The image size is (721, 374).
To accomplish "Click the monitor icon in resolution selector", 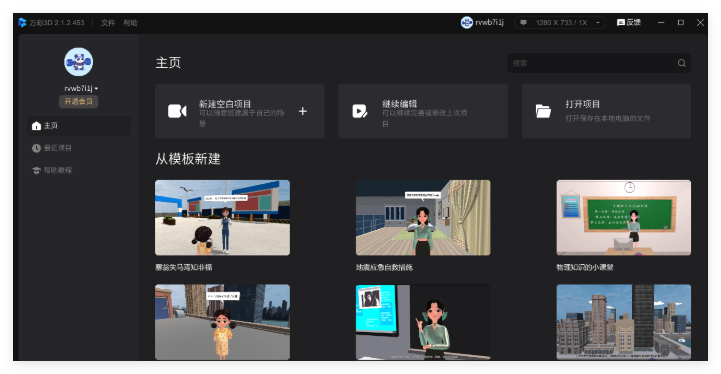I will click(x=523, y=22).
